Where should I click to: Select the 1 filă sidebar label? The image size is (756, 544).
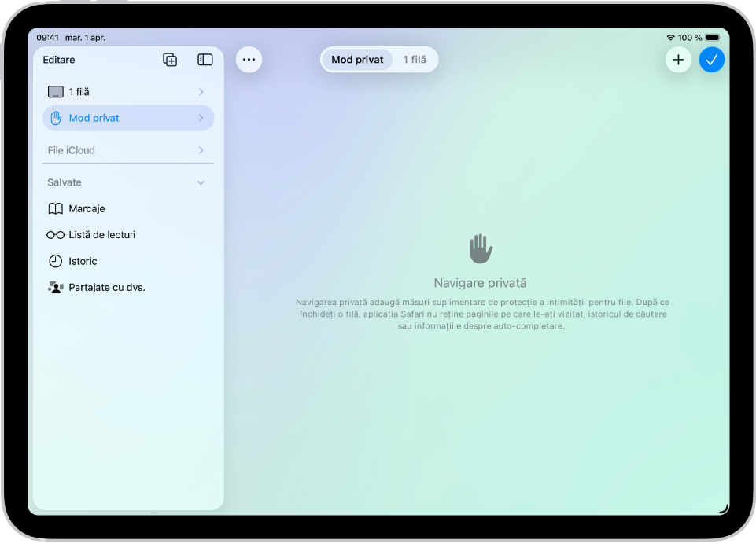(x=79, y=91)
